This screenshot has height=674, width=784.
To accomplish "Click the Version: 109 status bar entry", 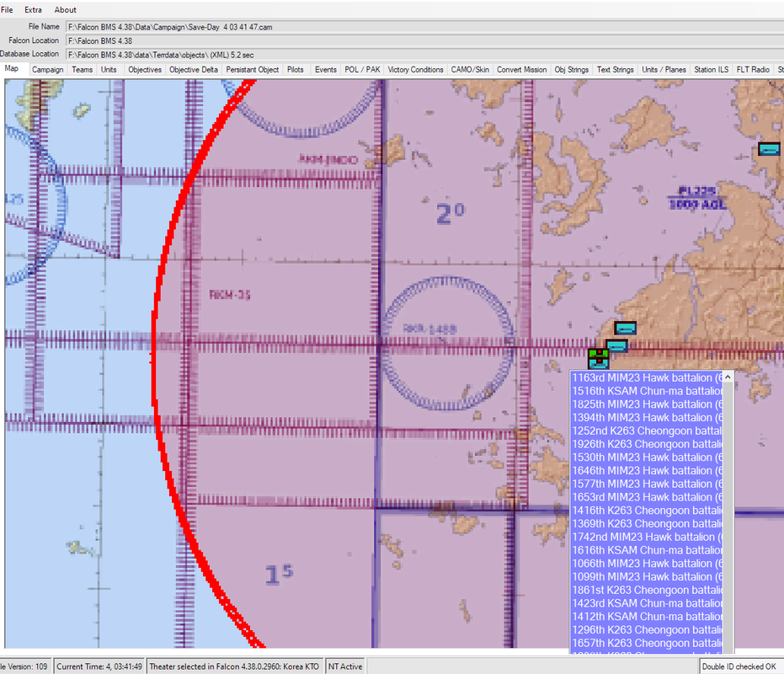I will [25, 666].
